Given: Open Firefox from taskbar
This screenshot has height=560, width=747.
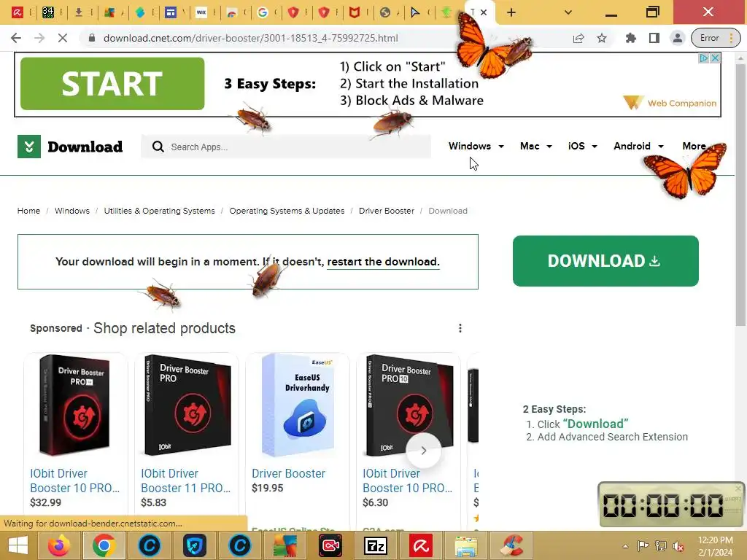Looking at the screenshot, I should (58, 545).
